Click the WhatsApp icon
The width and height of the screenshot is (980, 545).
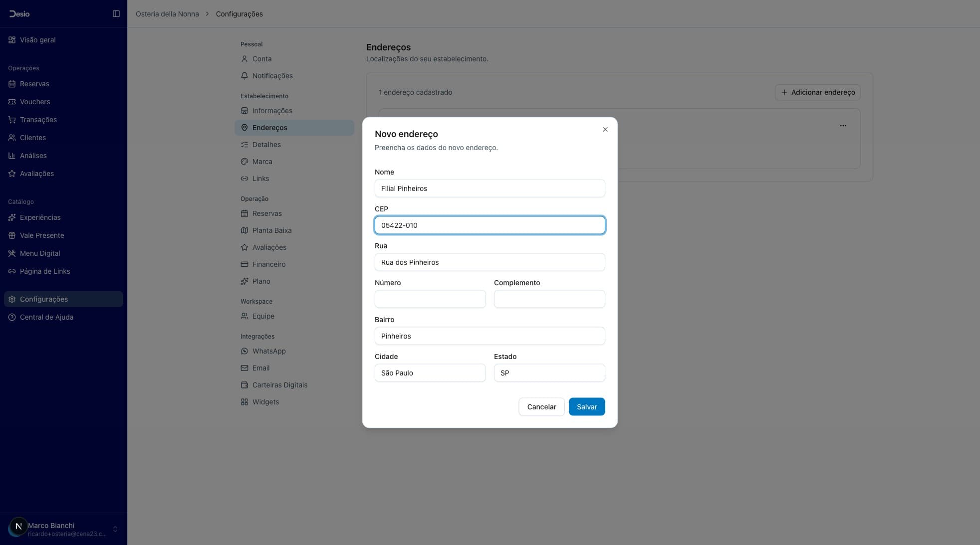click(x=245, y=351)
